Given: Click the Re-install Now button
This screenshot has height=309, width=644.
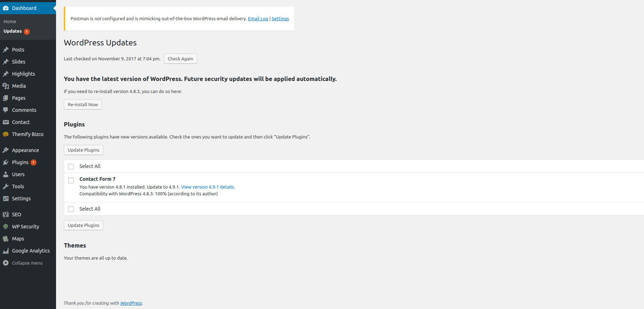Looking at the screenshot, I should 83,104.
